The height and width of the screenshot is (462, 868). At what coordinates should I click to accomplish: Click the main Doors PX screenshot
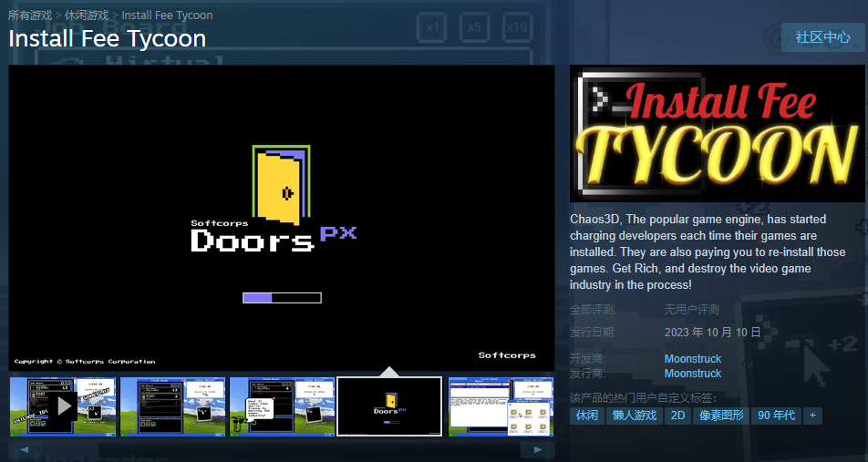tap(281, 218)
